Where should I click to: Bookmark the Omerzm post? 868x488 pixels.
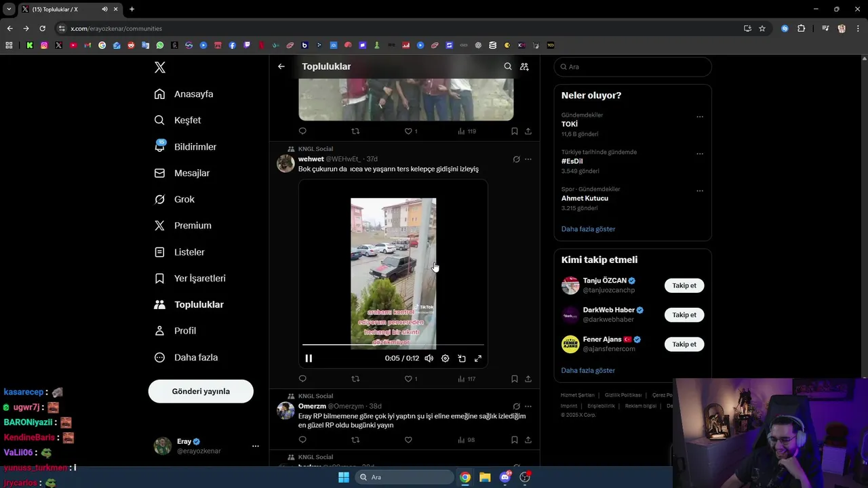click(515, 440)
